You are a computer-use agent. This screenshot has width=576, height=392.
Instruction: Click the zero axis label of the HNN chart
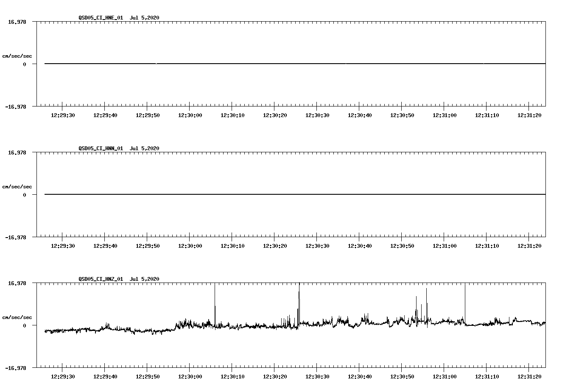click(25, 195)
